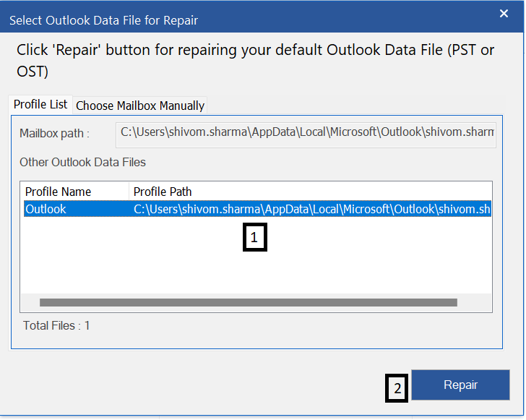Click the Other Outlook Data Files label
This screenshot has width=526, height=420.
pos(82,162)
